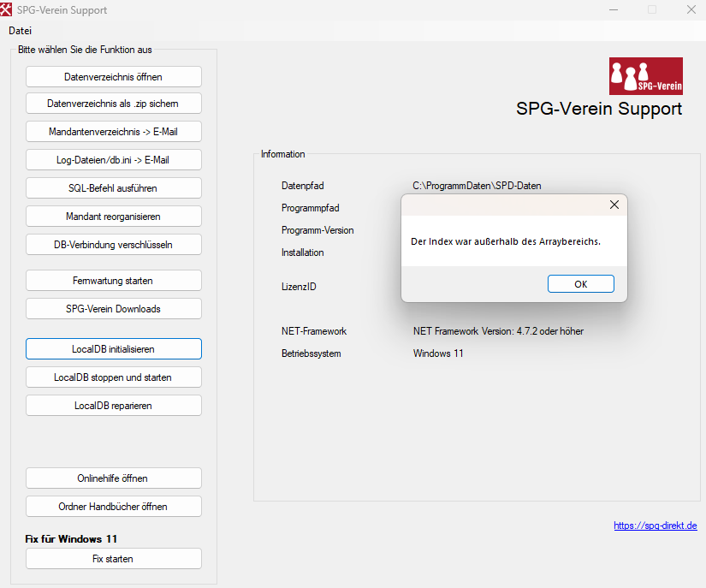Click DB-Verbindung verschlüsseln

tap(114, 245)
